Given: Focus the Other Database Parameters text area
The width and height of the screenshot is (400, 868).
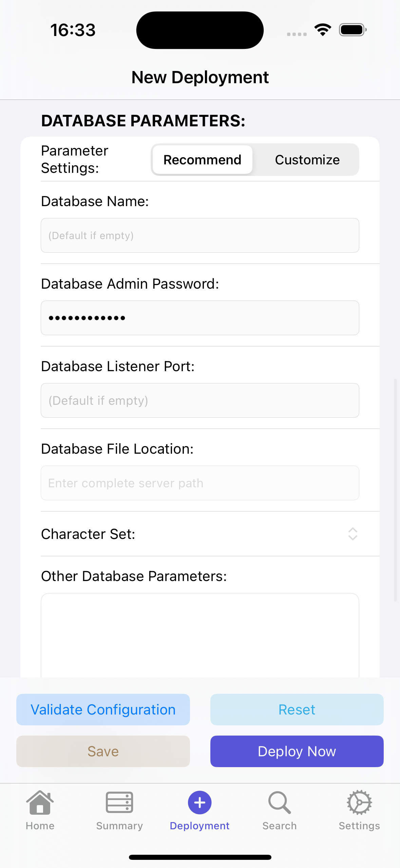Looking at the screenshot, I should [x=200, y=635].
